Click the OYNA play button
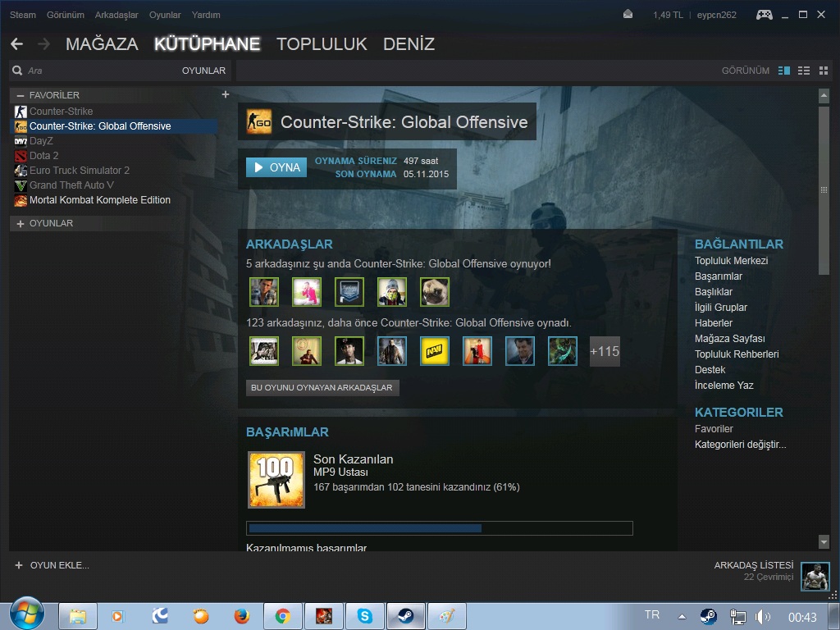840x630 pixels. coord(276,167)
